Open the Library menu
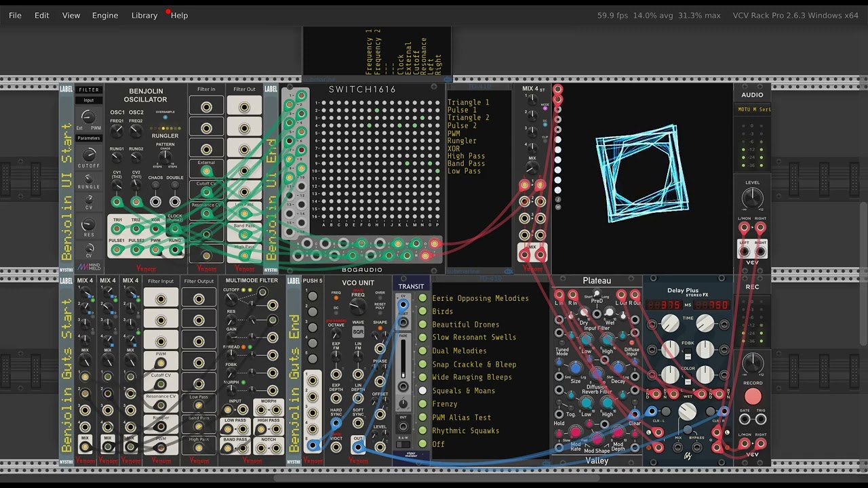 (x=144, y=15)
